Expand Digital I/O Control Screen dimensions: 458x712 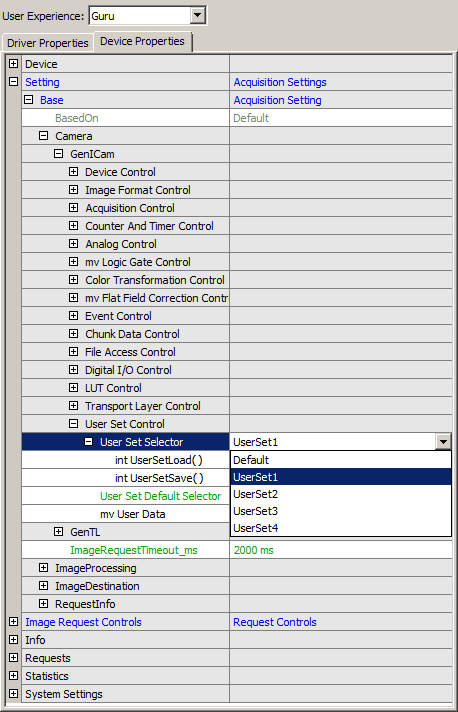click(x=74, y=370)
